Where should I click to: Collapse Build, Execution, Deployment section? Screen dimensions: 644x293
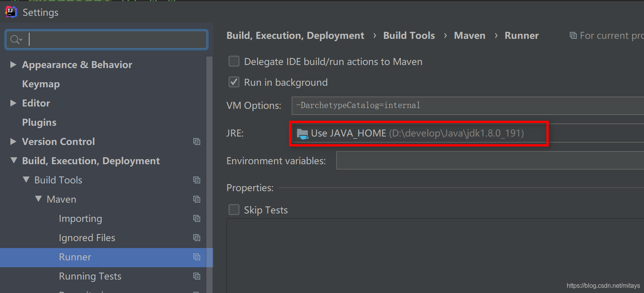pos(13,160)
